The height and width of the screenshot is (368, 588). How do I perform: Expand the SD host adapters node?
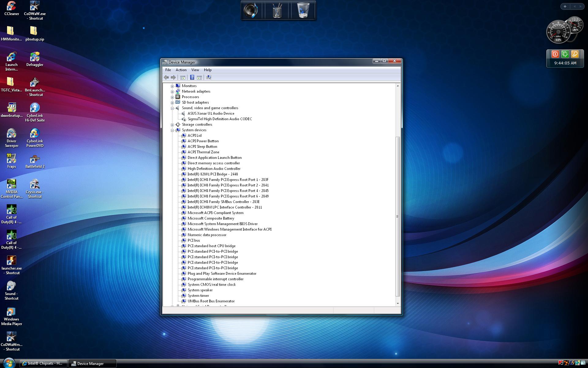point(172,103)
